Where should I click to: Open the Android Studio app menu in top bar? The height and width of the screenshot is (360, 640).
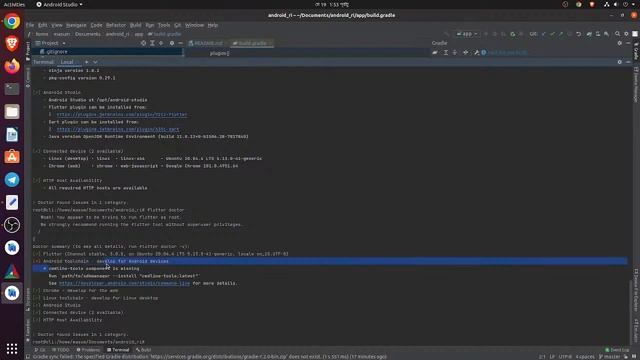point(60,4)
